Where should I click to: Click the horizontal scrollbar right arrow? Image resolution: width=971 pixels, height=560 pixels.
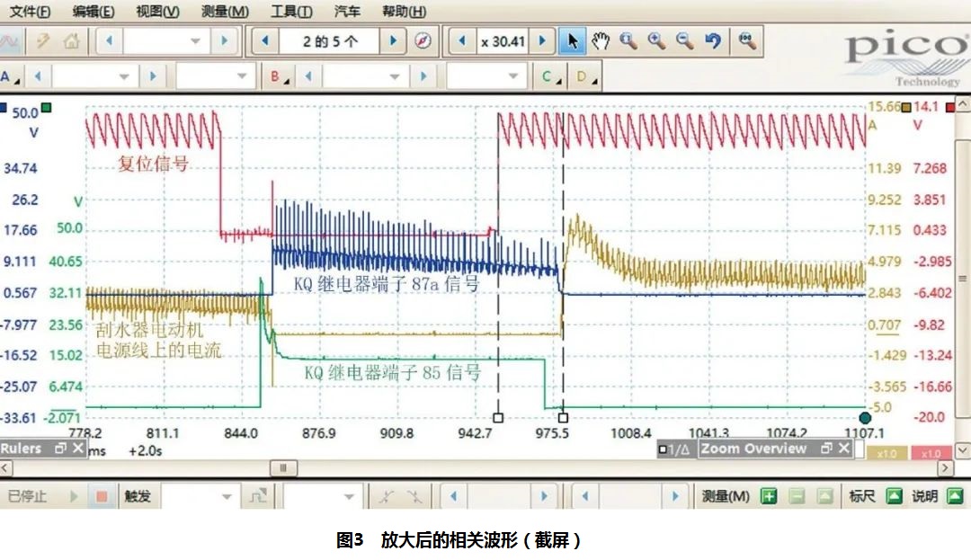[945, 468]
